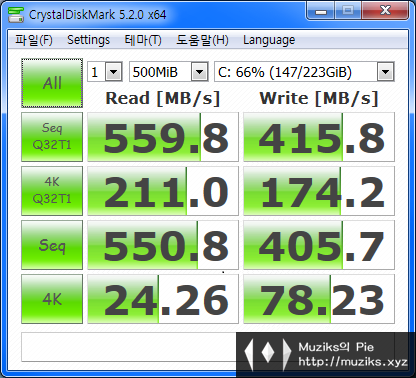Click the CrystalDiskMark title bar icon
416x378 pixels.
tap(16, 15)
